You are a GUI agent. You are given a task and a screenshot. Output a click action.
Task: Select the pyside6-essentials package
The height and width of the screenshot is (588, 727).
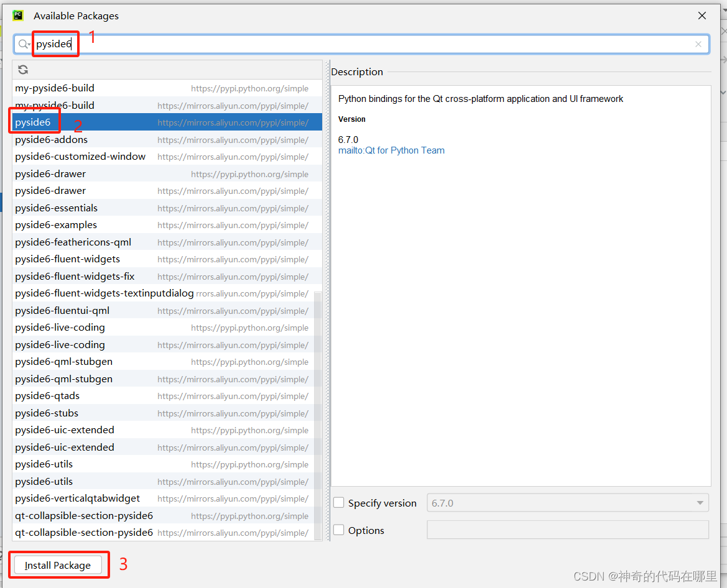tap(56, 208)
